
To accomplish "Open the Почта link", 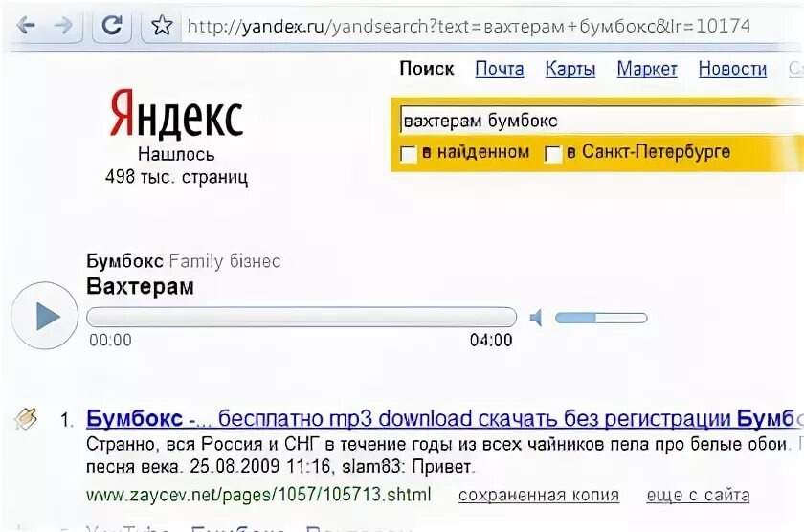I will [500, 69].
